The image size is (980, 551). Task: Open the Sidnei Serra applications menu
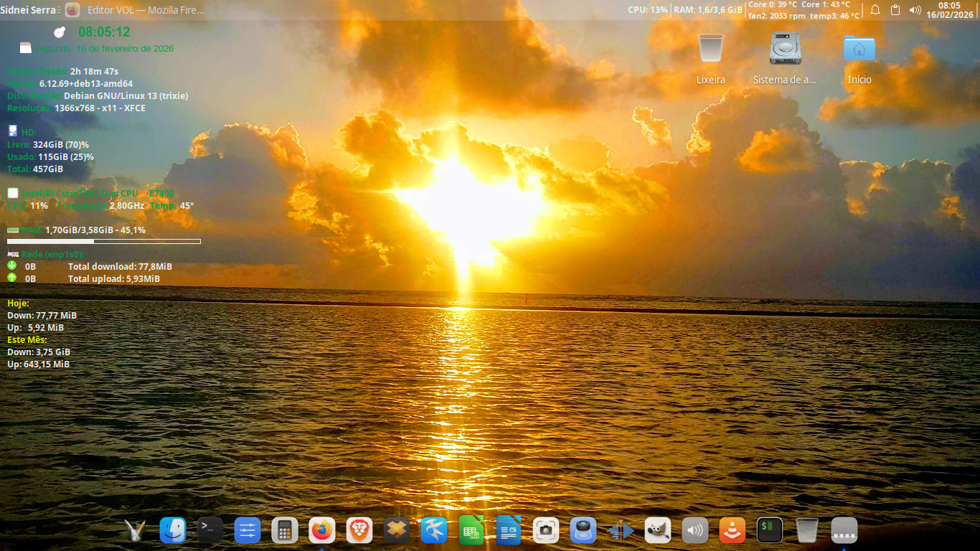(28, 10)
